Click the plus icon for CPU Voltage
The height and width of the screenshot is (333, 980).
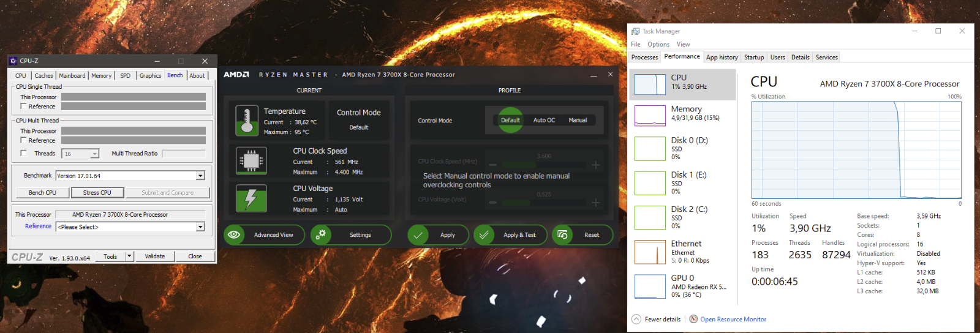[x=595, y=203]
